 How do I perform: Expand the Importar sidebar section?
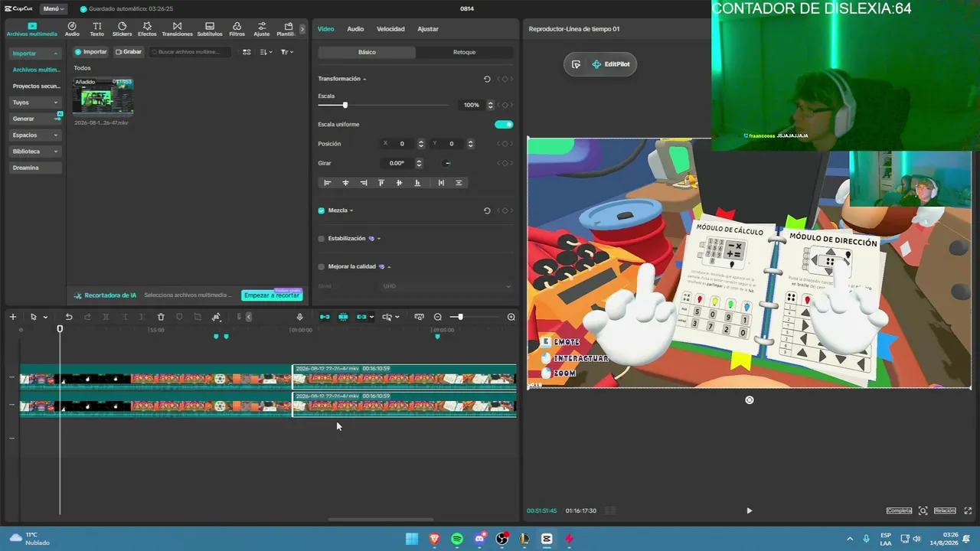[35, 54]
